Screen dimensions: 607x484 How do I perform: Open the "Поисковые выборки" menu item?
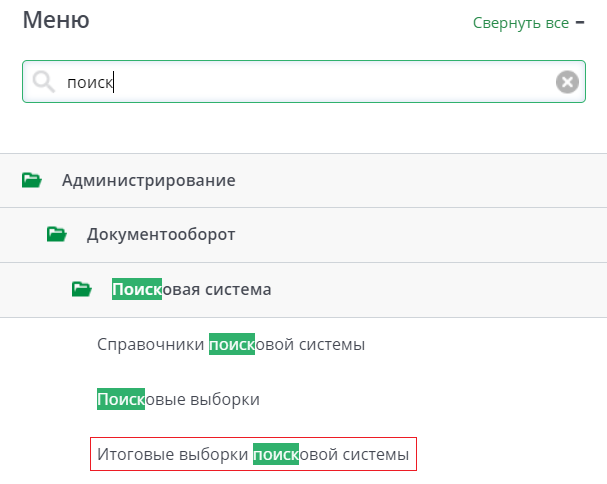coord(178,399)
